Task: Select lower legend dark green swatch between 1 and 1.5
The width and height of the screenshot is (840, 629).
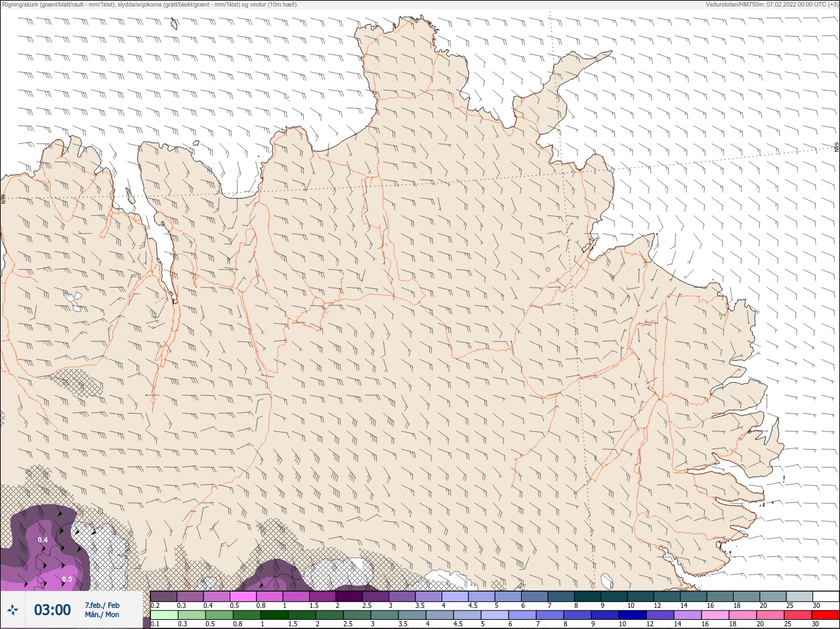Action: coord(275,615)
